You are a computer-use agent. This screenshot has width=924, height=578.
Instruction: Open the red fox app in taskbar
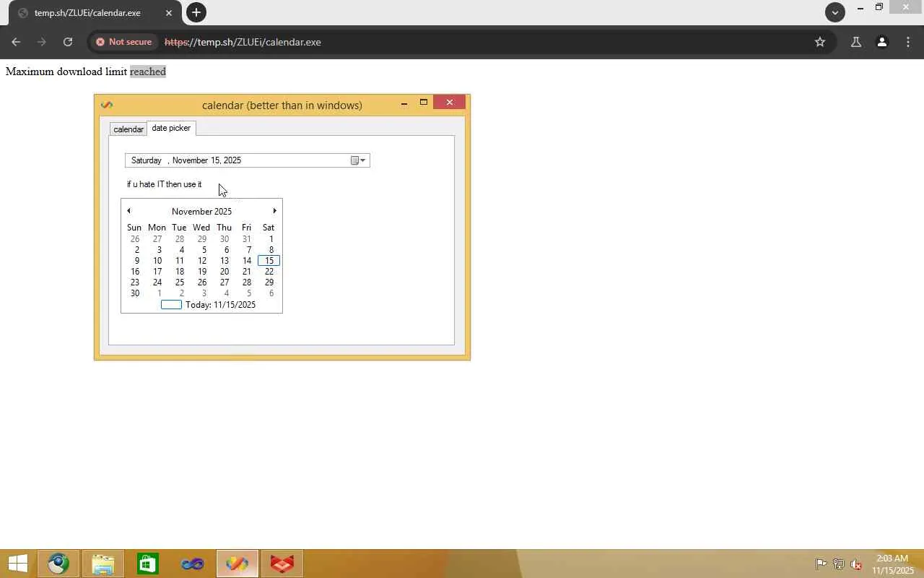point(282,564)
